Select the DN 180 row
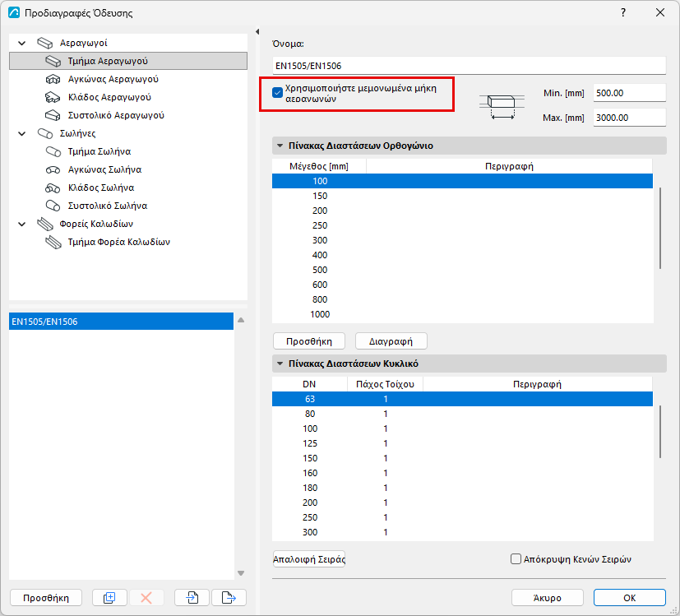 462,488
